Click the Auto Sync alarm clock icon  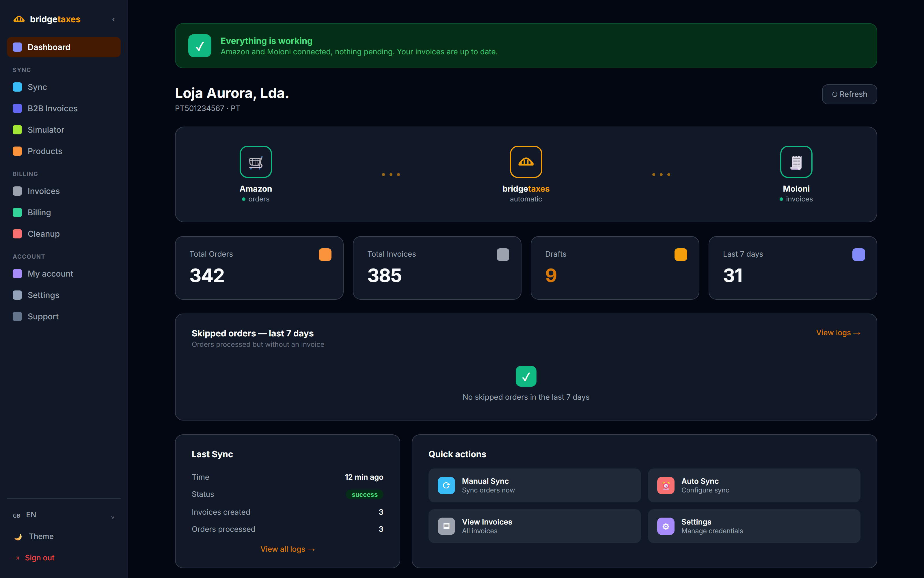click(x=666, y=486)
